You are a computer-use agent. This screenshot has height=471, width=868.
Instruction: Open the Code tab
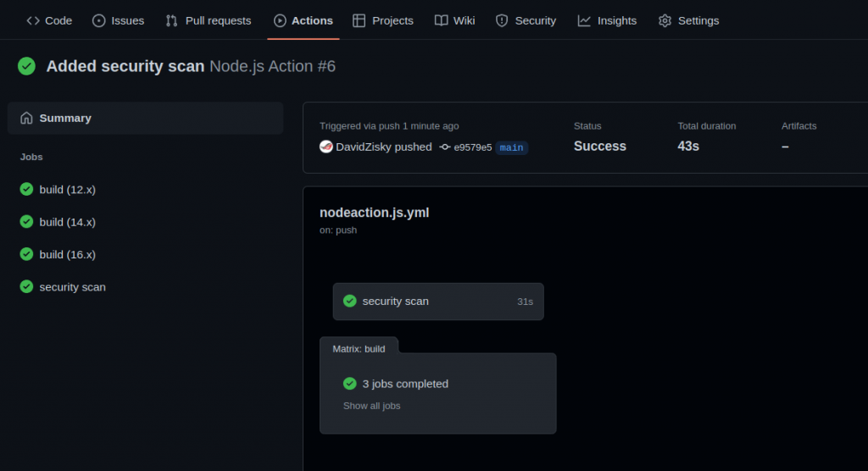tap(49, 20)
